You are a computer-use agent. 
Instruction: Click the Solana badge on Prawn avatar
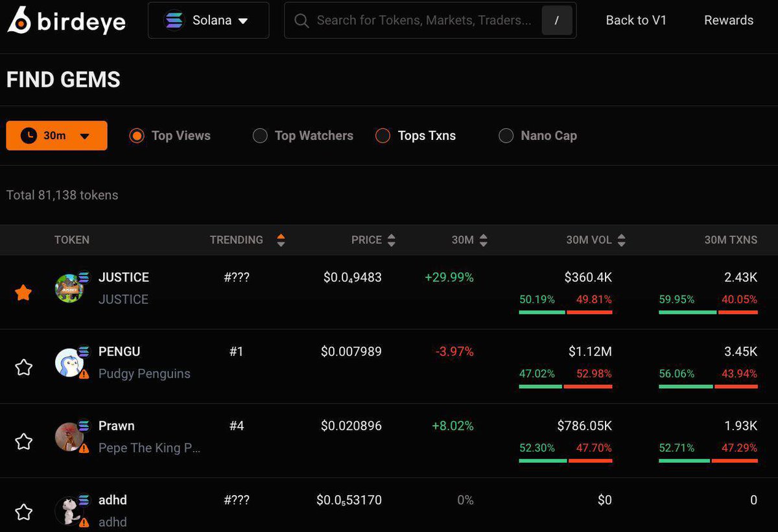coord(84,426)
